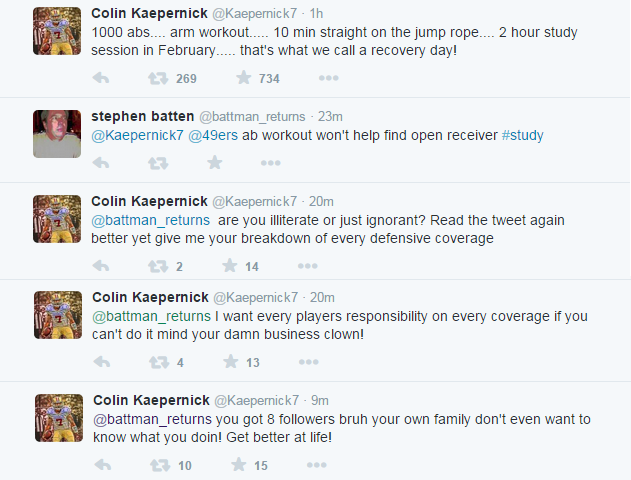Favorite the tweet with 14 favorites
This screenshot has width=631, height=480.
(229, 266)
